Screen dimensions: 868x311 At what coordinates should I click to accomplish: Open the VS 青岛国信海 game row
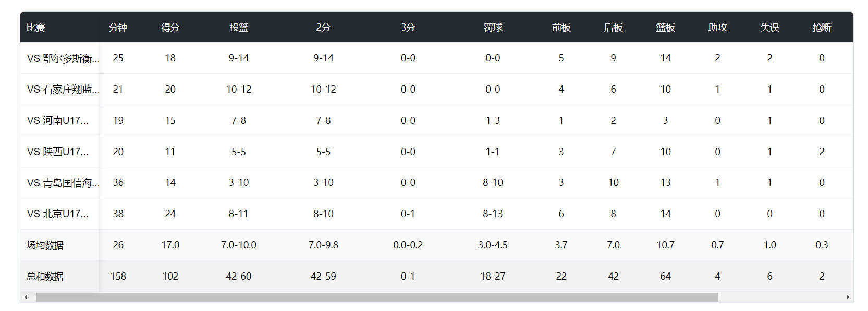pyautogui.click(x=63, y=183)
